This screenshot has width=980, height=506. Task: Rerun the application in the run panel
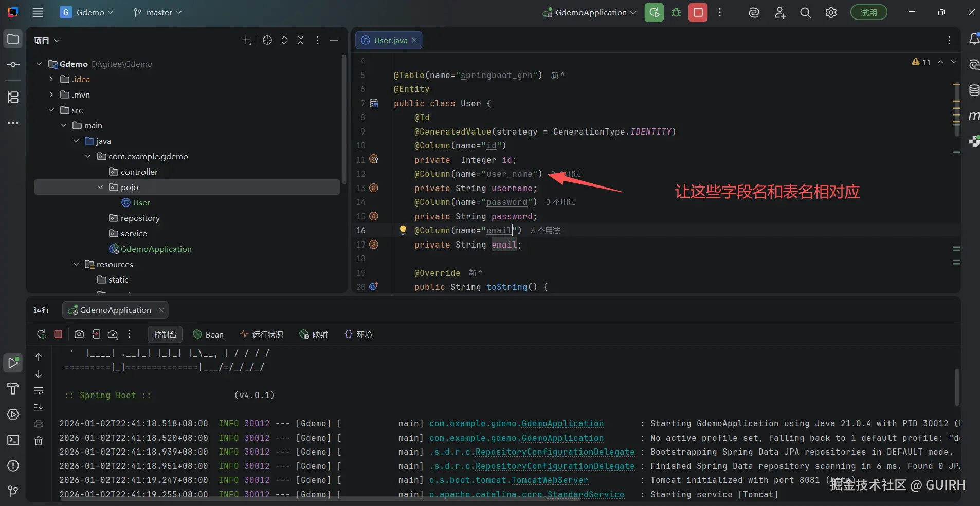42,334
